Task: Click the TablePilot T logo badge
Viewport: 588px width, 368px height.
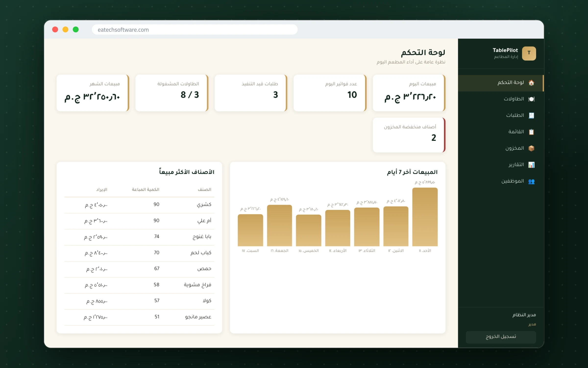Action: pyautogui.click(x=529, y=53)
